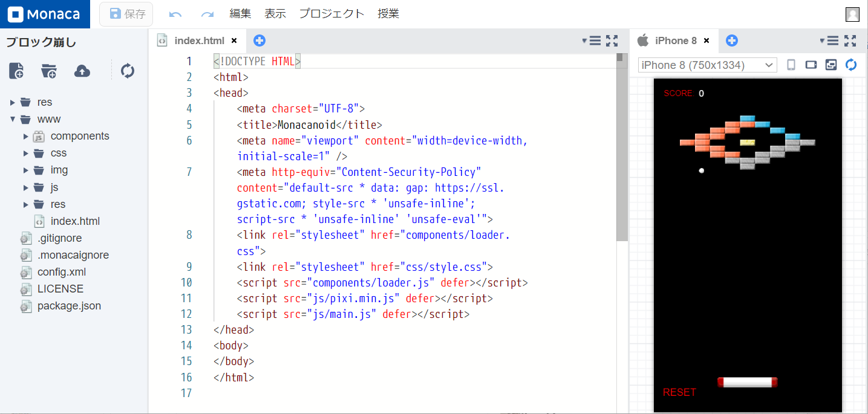Click RESET in the game preview
This screenshot has width=868, height=414.
click(679, 392)
